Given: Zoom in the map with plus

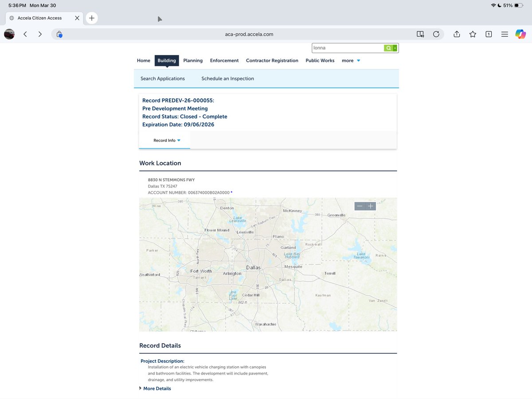Looking at the screenshot, I should point(371,206).
